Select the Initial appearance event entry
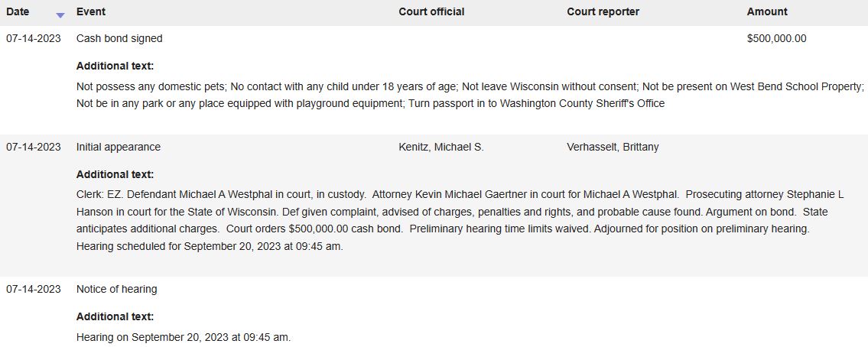The height and width of the screenshot is (347, 868). tap(119, 148)
